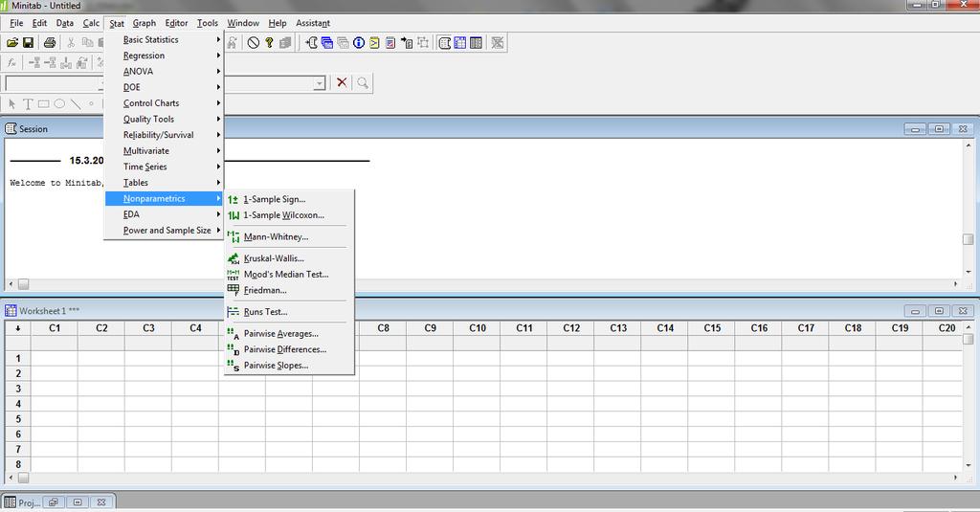
Task: Click the fx Assign Formula icon
Action: [11, 62]
